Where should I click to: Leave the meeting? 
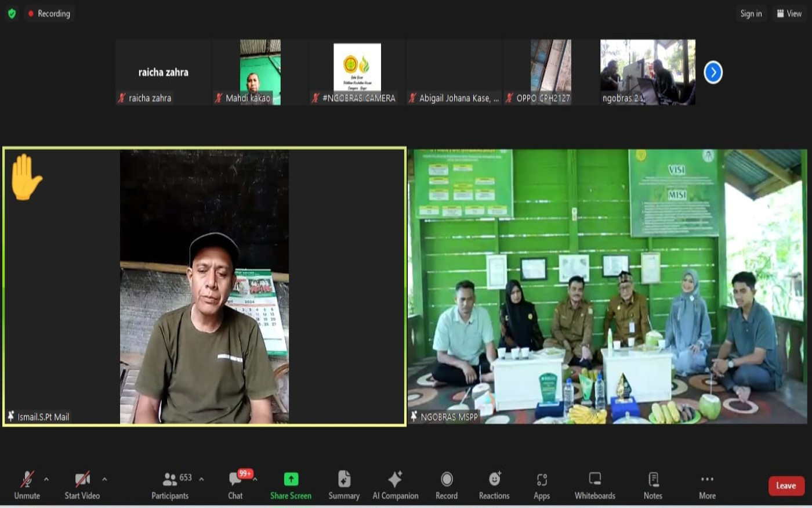pyautogui.click(x=786, y=486)
